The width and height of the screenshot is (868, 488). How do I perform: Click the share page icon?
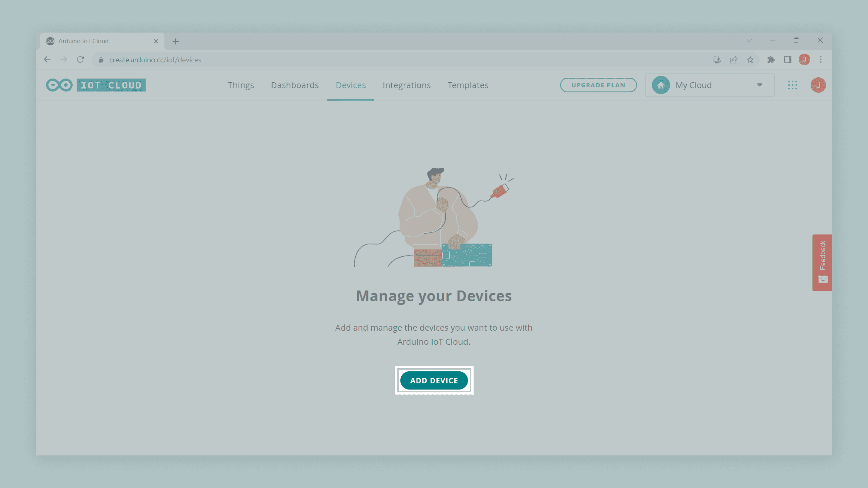[734, 60]
